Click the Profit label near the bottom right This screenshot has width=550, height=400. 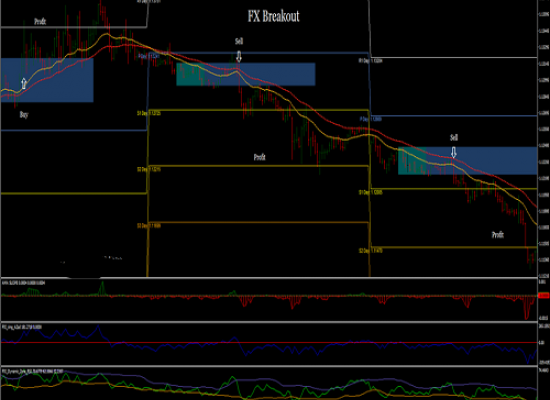click(498, 234)
